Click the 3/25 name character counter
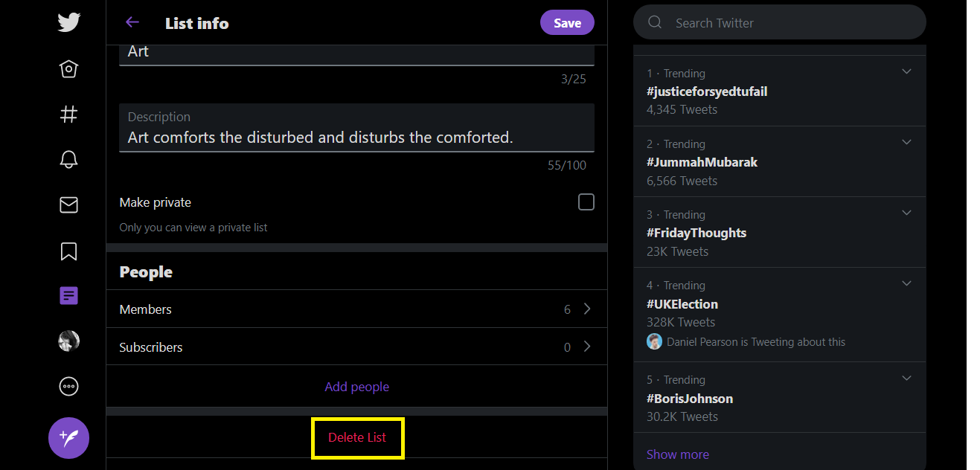This screenshot has width=980, height=470. (574, 79)
